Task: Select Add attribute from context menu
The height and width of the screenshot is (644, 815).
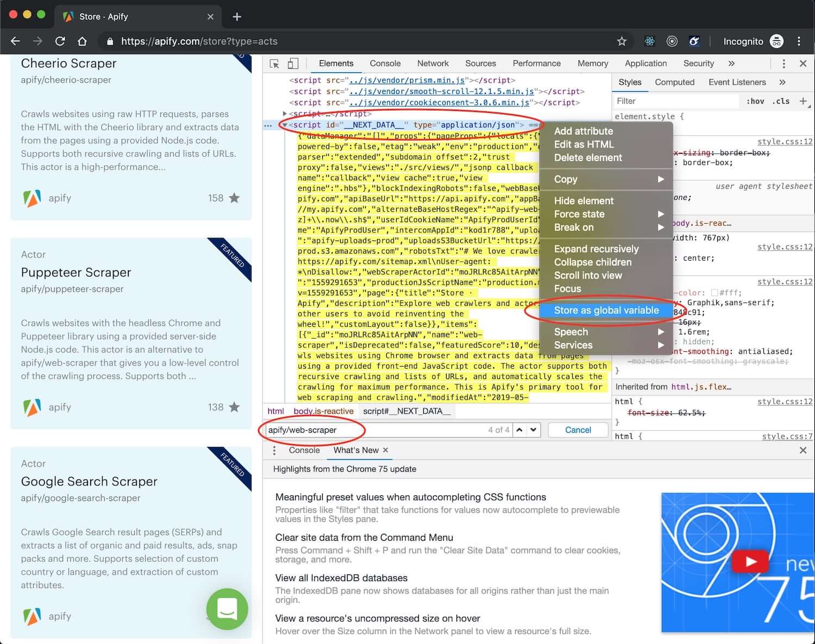Action: (606, 131)
